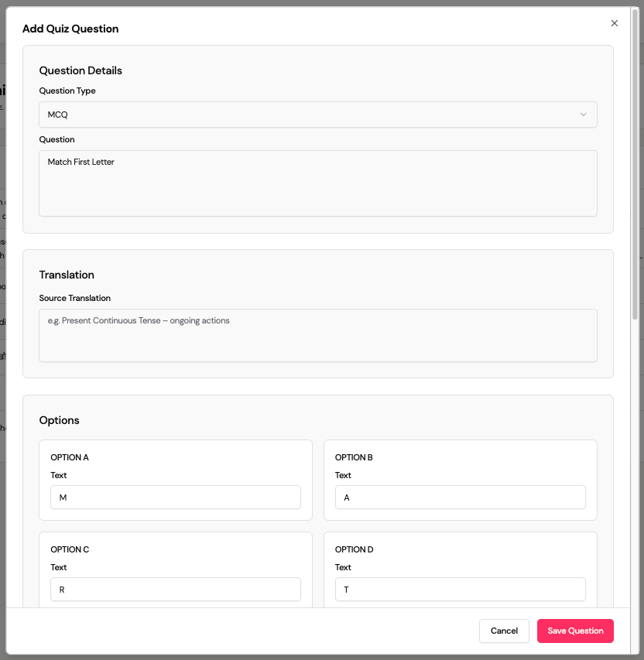
Task: Click the Option C text field
Action: click(176, 590)
